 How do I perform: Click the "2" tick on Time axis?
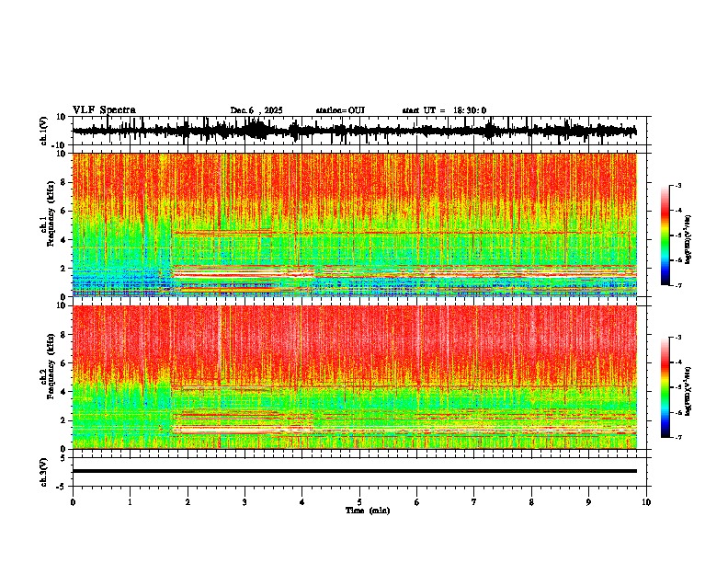point(188,502)
